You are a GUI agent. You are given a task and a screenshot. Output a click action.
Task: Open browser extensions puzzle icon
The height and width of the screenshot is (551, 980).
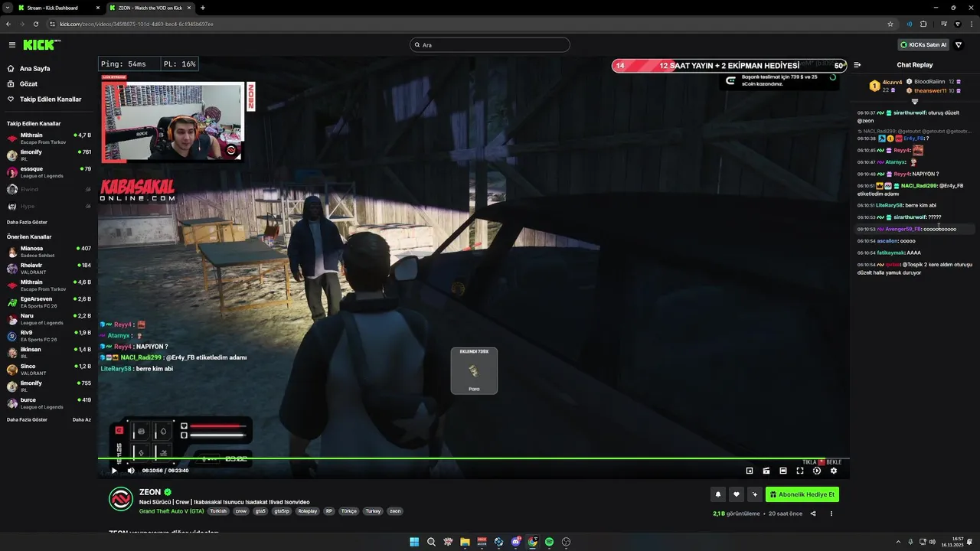(923, 24)
